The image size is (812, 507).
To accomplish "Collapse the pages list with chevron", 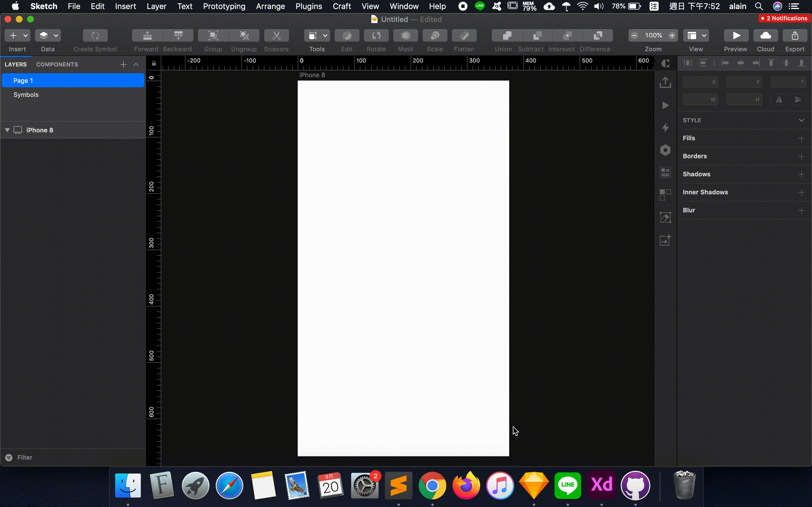I will pyautogui.click(x=136, y=65).
